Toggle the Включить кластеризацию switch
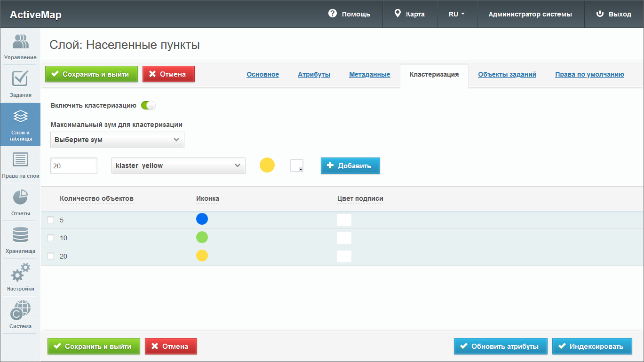 148,105
